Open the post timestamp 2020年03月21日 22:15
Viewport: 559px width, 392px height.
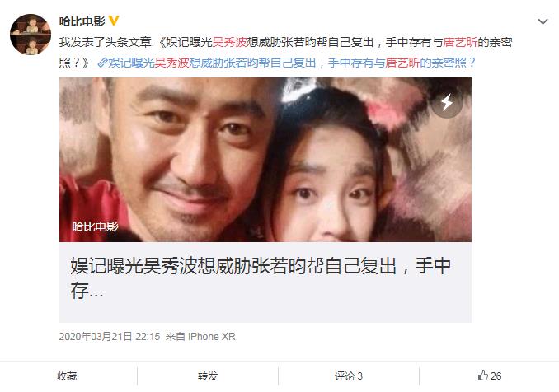(x=110, y=337)
